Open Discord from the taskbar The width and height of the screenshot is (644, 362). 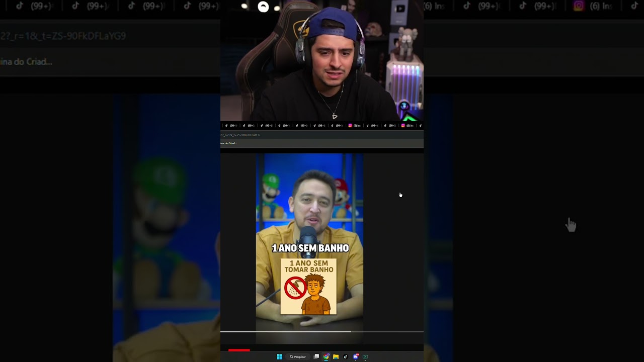(x=356, y=356)
